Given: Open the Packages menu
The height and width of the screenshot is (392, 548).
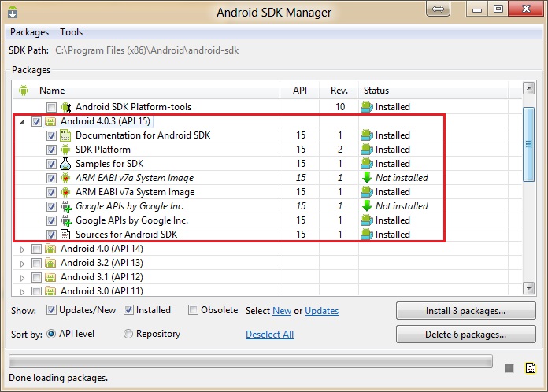Looking at the screenshot, I should pos(30,32).
